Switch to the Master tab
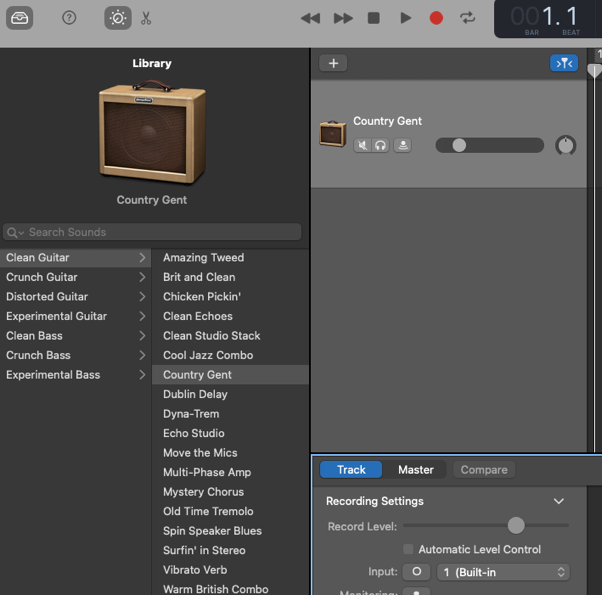602x595 pixels. [416, 469]
